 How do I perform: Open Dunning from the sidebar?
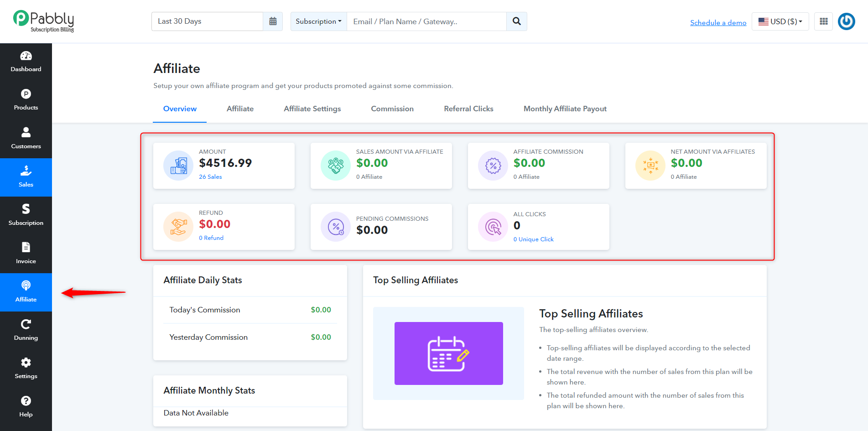click(26, 330)
